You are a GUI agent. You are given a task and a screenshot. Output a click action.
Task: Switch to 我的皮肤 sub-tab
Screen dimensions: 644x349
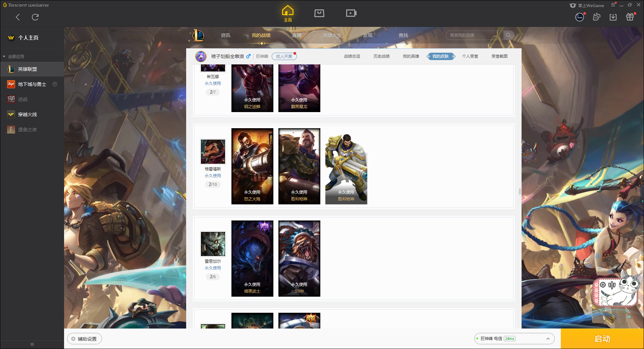pos(440,56)
